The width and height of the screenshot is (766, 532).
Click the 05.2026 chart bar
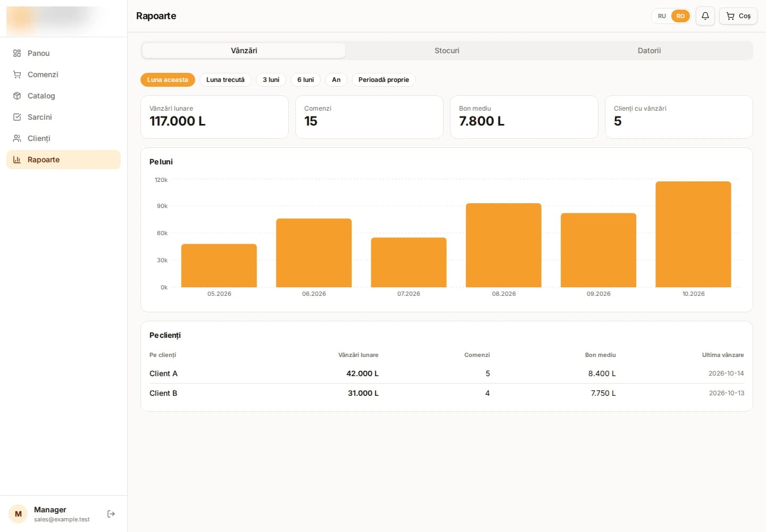click(219, 265)
